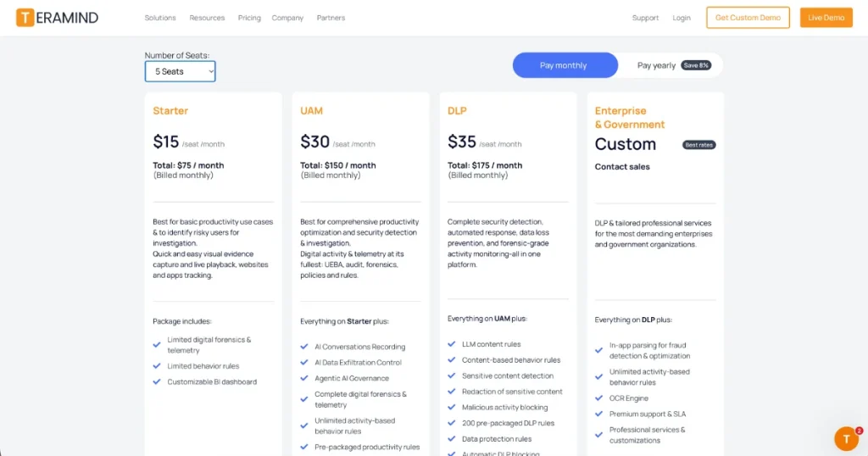Click Redaction of sensitive content feature

[x=512, y=392]
